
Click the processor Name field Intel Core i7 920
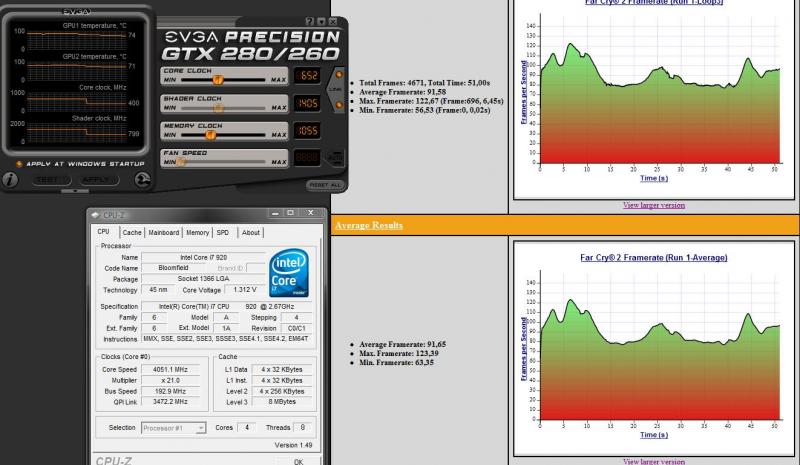tap(204, 257)
